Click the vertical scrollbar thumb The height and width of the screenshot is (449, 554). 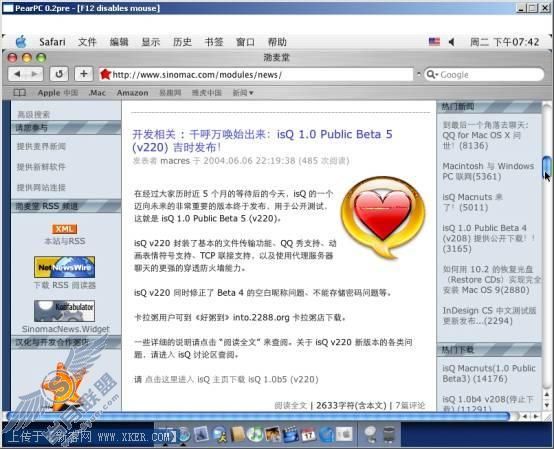pyautogui.click(x=547, y=168)
